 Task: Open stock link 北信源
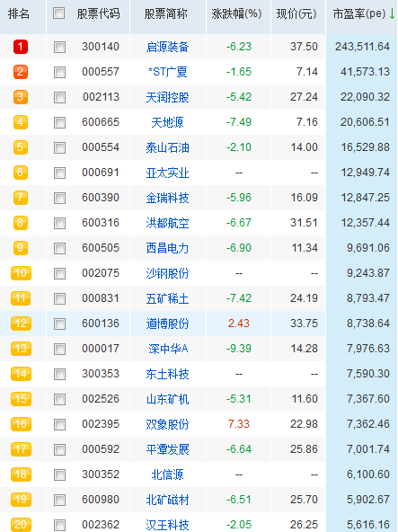click(x=167, y=474)
